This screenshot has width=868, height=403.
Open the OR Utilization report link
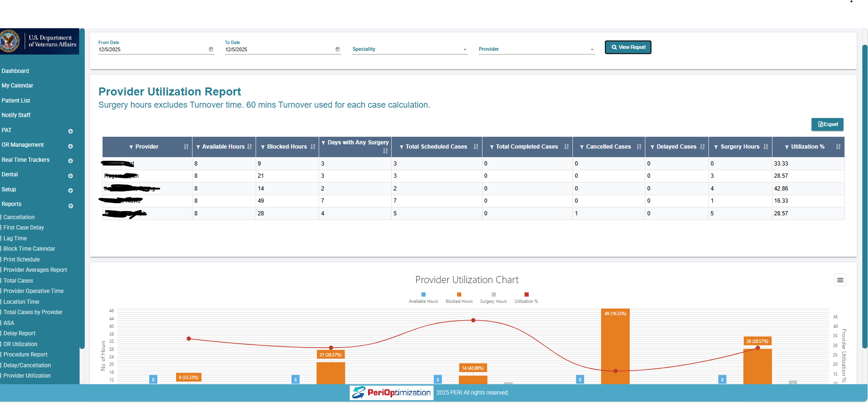click(20, 344)
